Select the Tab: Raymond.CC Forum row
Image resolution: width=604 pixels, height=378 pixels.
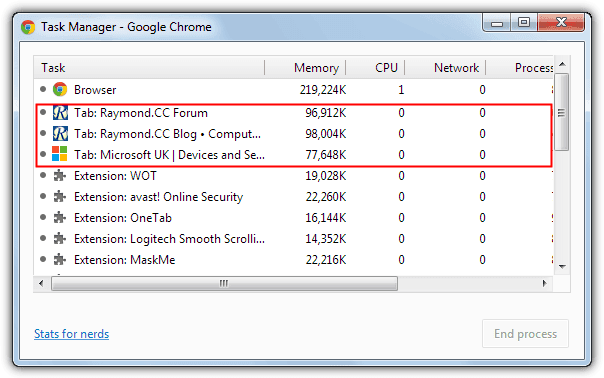click(x=294, y=113)
